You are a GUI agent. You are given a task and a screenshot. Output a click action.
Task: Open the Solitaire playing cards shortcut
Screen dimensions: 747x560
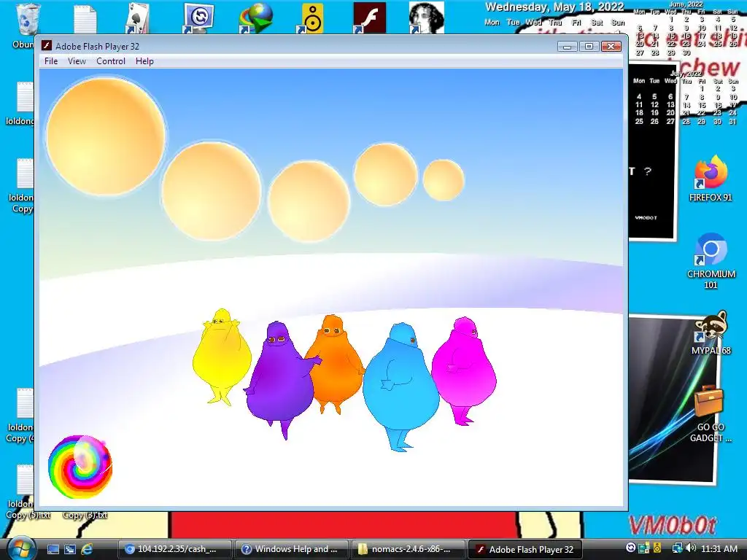pos(137,18)
